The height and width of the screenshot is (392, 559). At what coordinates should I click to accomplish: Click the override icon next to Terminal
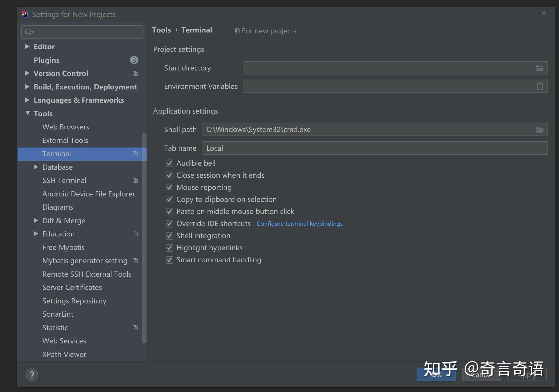click(135, 154)
